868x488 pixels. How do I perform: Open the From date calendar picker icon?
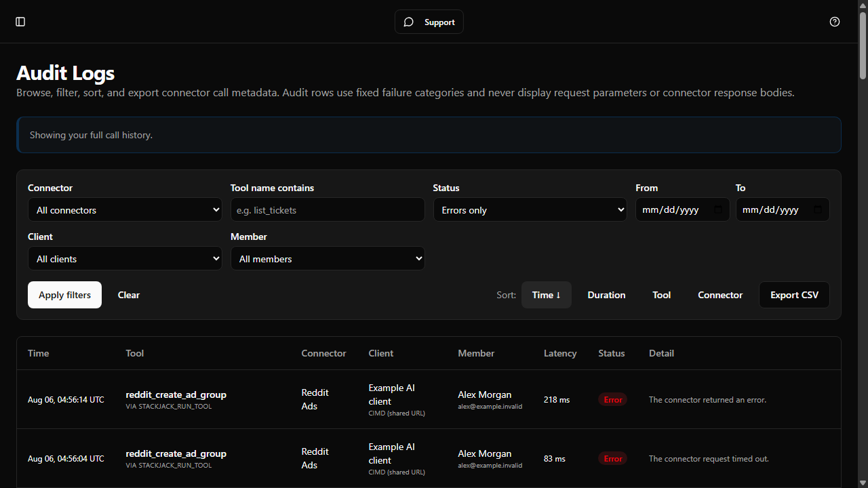(x=717, y=210)
